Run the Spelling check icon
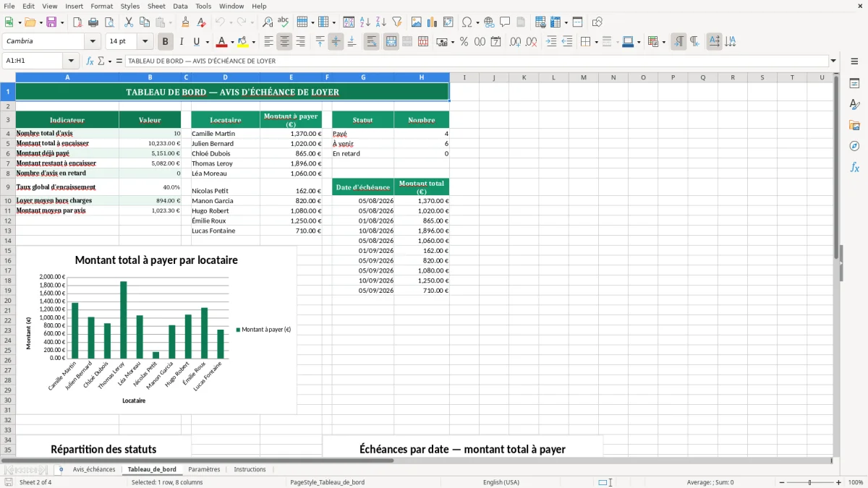The image size is (868, 488). click(283, 22)
